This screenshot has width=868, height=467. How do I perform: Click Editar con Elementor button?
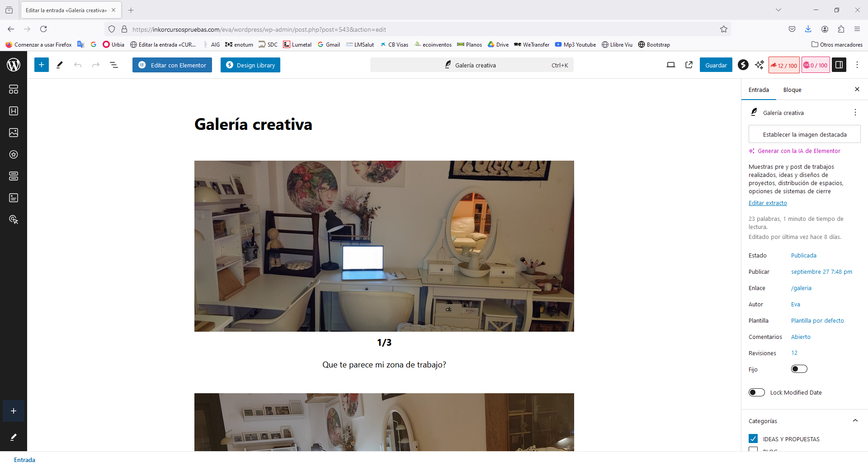(x=172, y=65)
